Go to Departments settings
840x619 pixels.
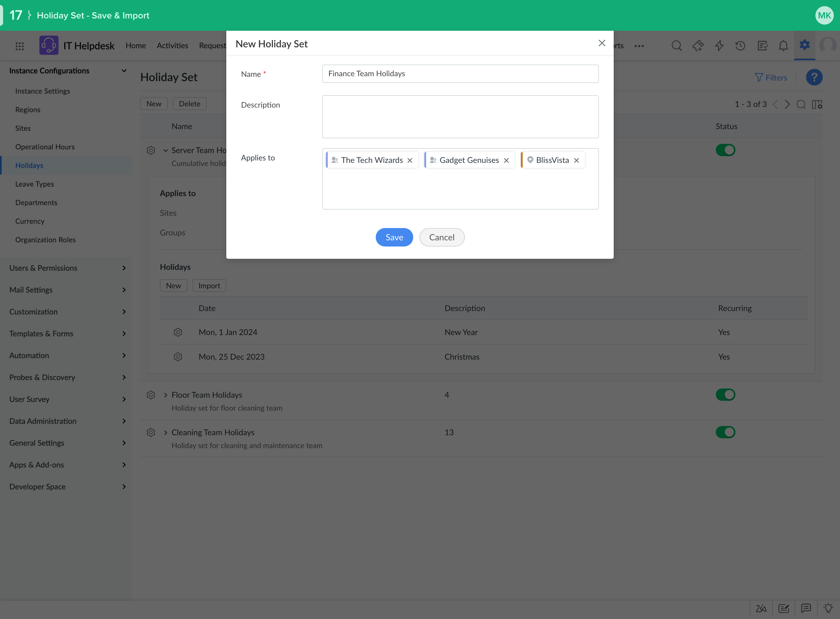pos(36,203)
